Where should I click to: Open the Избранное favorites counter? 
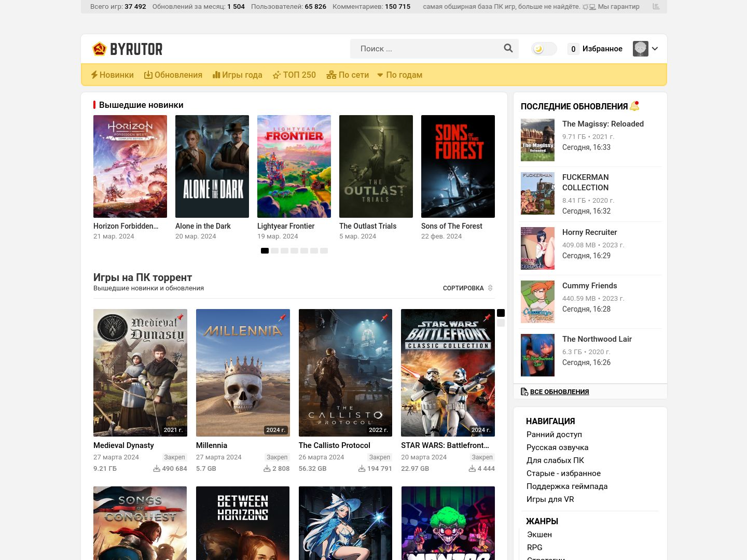[596, 49]
